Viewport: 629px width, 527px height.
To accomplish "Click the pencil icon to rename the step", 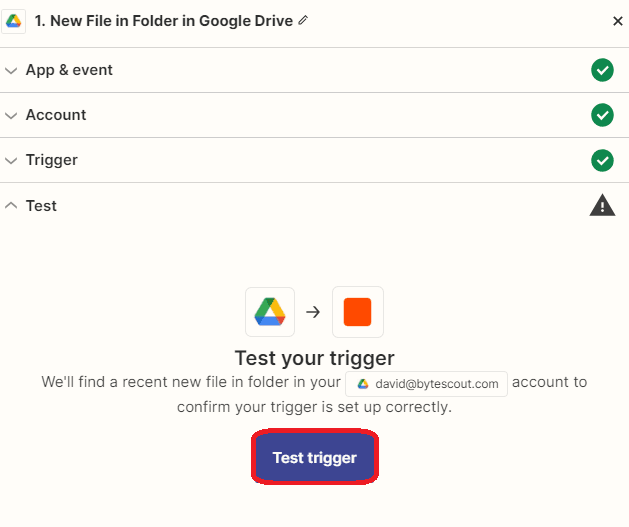I will 304,20.
